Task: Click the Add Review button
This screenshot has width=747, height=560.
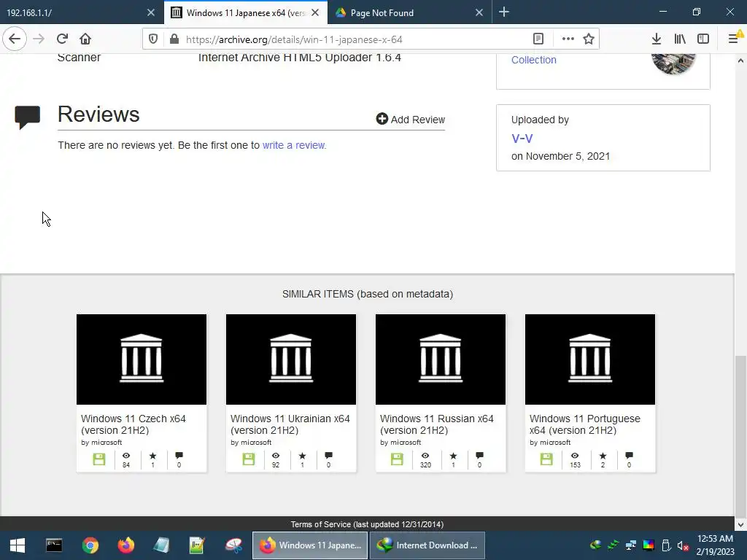Action: pos(410,119)
